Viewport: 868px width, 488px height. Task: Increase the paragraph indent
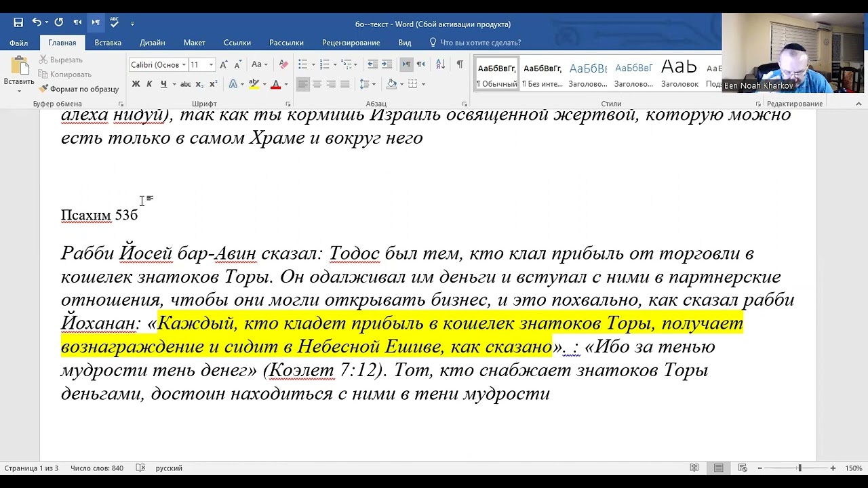tap(387, 64)
